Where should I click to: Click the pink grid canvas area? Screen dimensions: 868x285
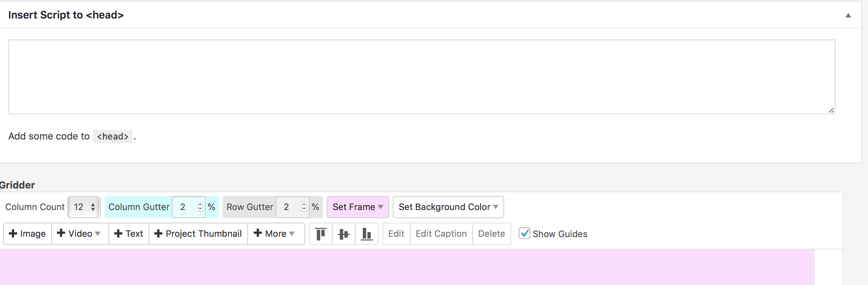[407, 267]
